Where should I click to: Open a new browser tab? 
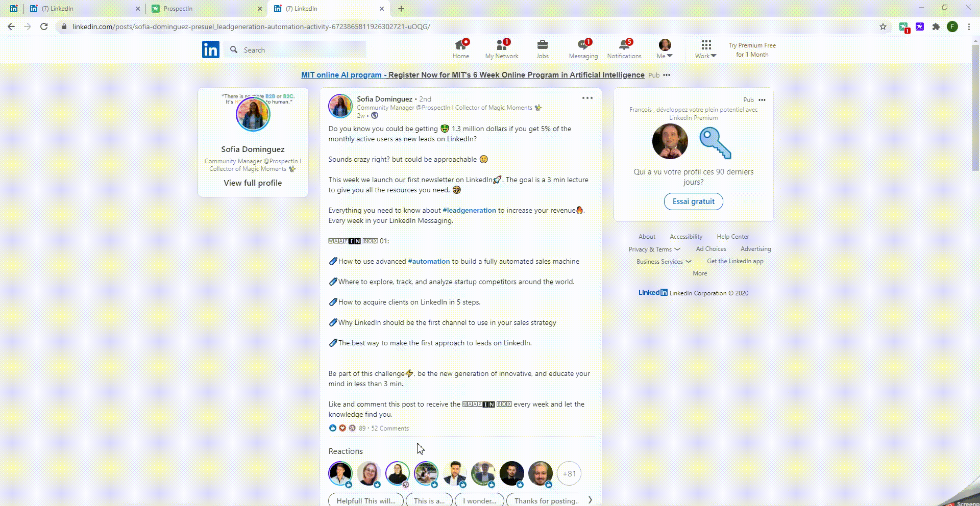pos(401,9)
